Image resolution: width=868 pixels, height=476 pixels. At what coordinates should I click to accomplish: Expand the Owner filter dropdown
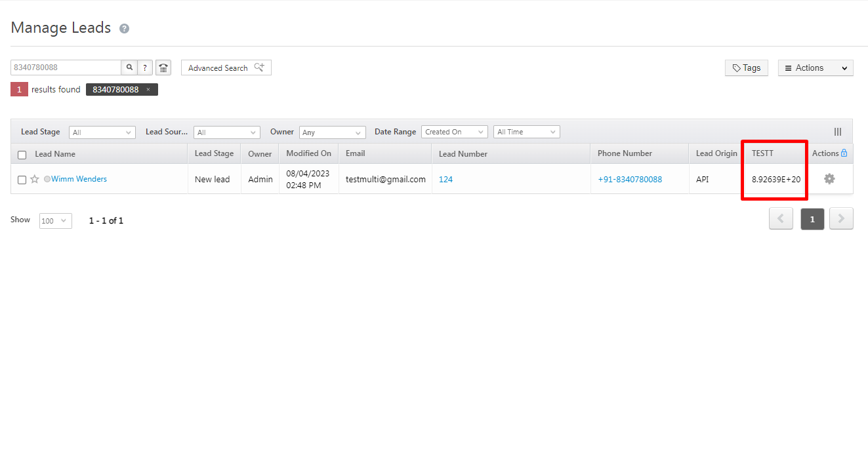332,132
